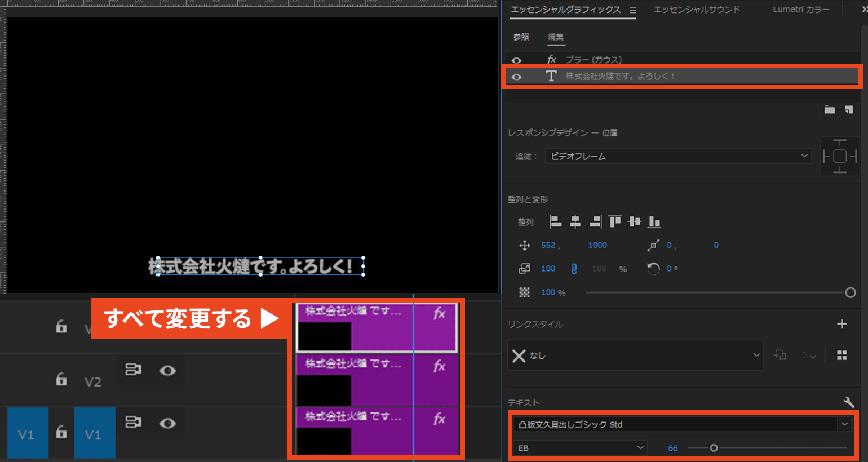Open text settings with wrench icon
The height and width of the screenshot is (462, 868).
click(x=849, y=402)
